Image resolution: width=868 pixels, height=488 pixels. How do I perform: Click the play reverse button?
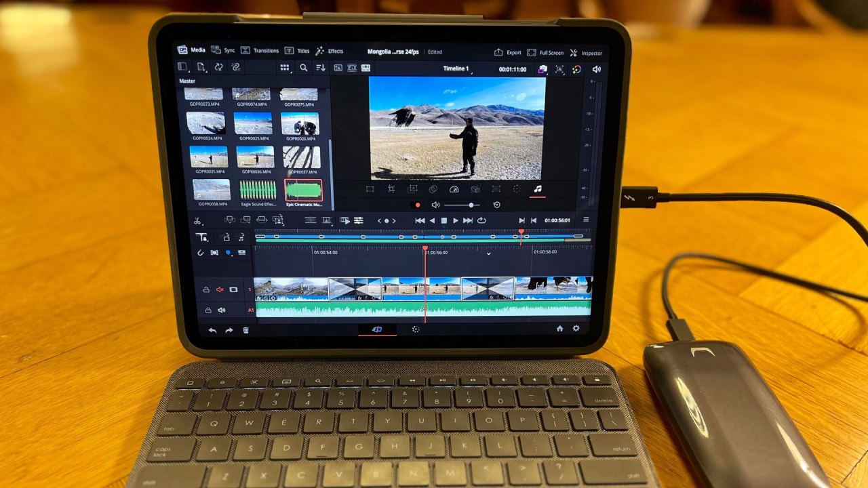(433, 220)
